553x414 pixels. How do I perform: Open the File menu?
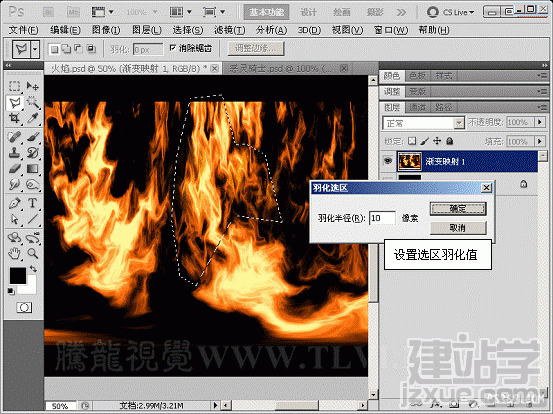click(x=23, y=30)
